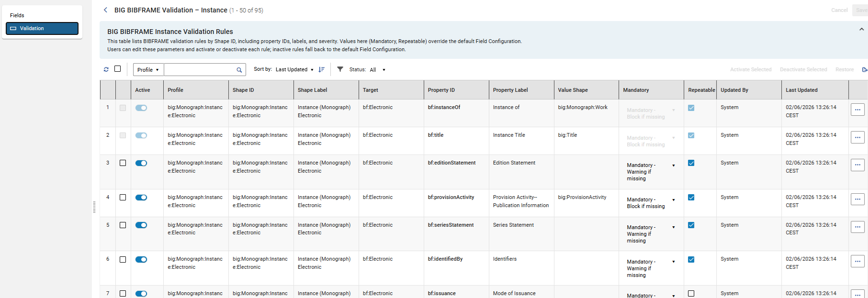Select row 3 checkbox for bf:editionStatement
This screenshot has width=868, height=298.
point(123,163)
